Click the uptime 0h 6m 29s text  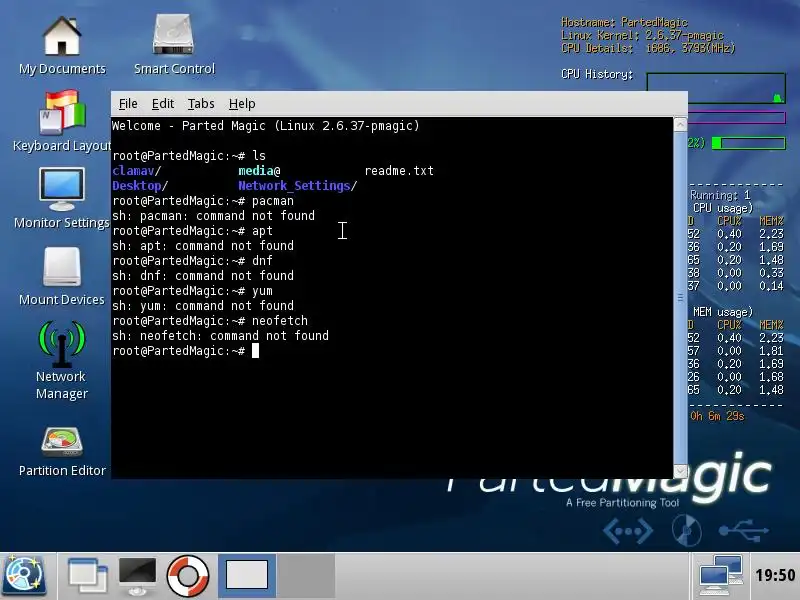pos(717,416)
